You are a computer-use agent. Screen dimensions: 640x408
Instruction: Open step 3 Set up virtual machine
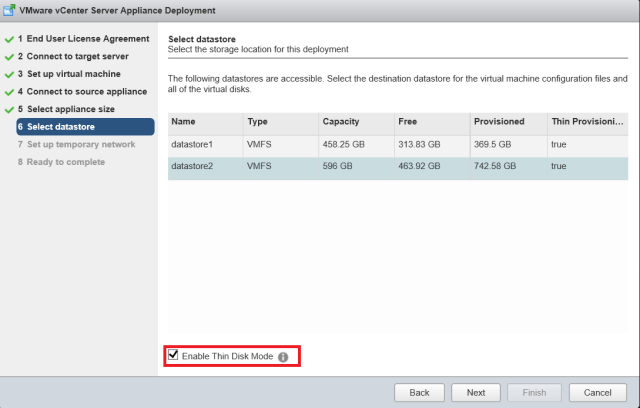69,74
